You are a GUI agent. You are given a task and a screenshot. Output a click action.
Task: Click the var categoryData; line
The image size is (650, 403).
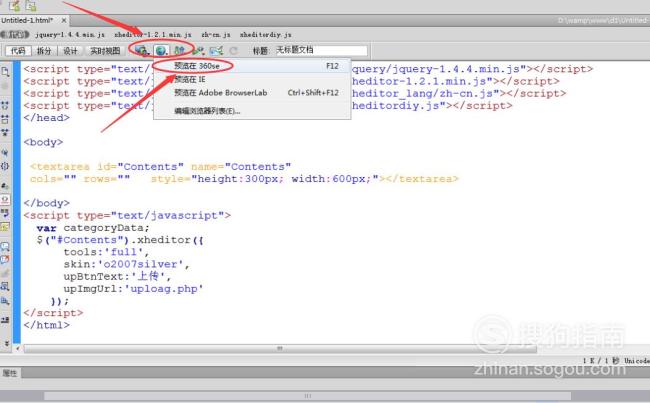(93, 228)
